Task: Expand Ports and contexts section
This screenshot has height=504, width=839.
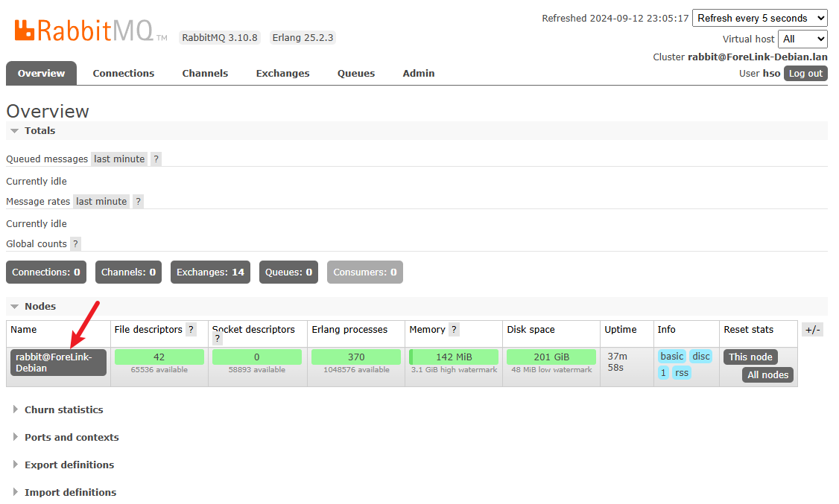Action: 71,437
